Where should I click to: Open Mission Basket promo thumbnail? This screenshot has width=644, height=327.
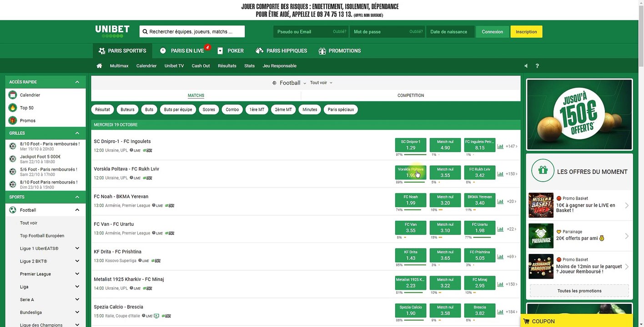[x=541, y=205]
